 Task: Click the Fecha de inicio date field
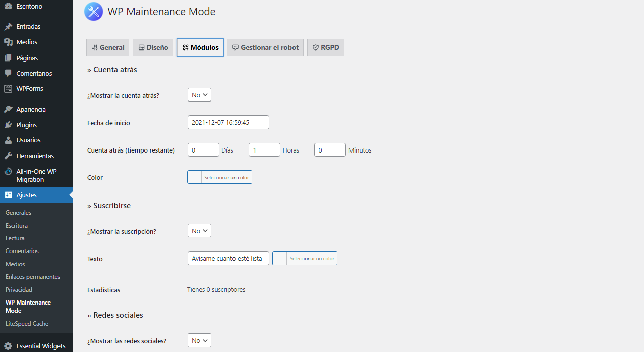pyautogui.click(x=228, y=122)
